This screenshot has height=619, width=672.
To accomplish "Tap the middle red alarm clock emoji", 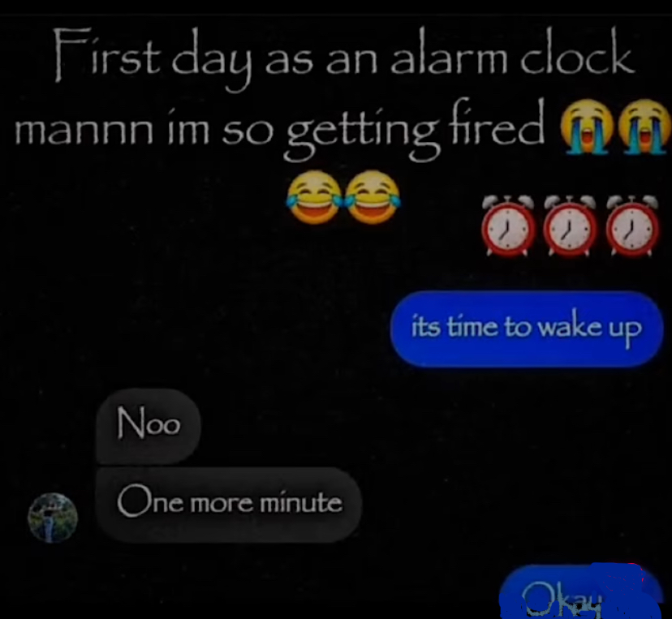I will pyautogui.click(x=568, y=226).
